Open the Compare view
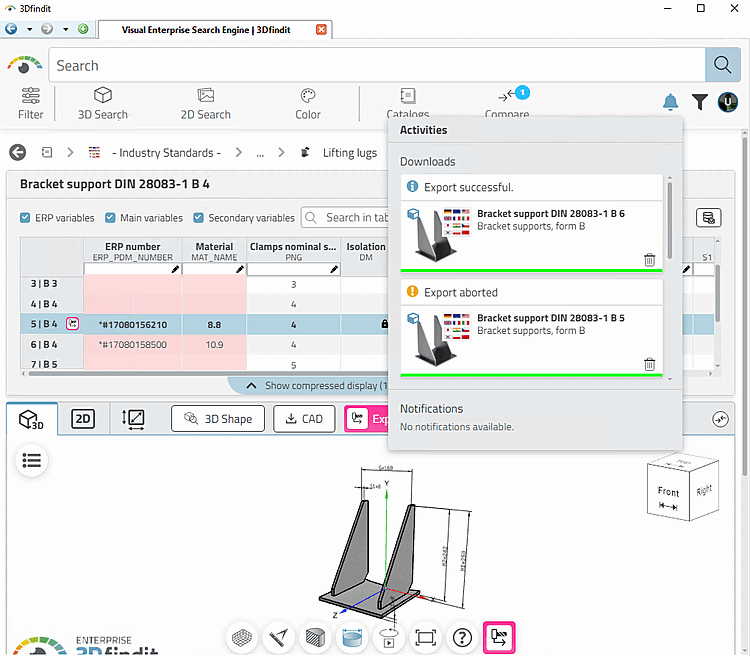This screenshot has width=750, height=656. click(x=507, y=102)
